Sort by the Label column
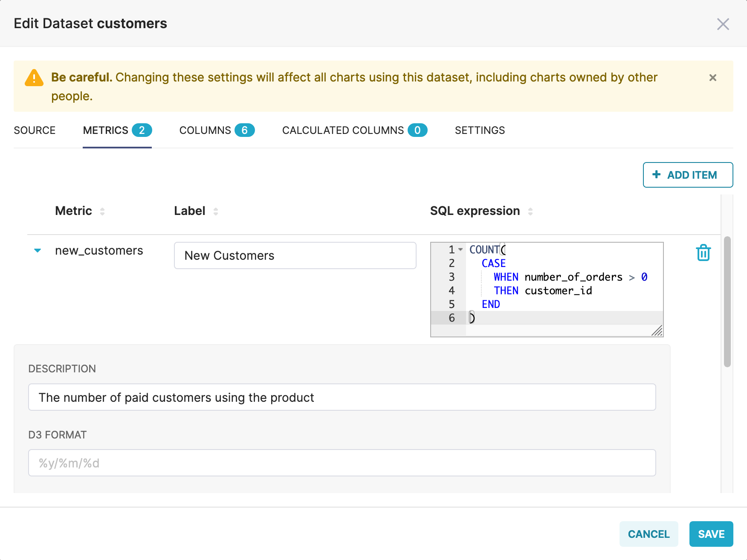Image resolution: width=747 pixels, height=560 pixels. point(216,211)
